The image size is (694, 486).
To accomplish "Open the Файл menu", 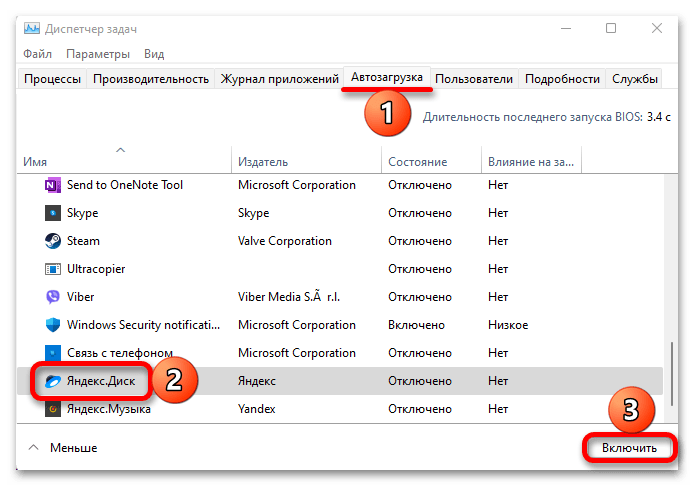I will coord(38,54).
